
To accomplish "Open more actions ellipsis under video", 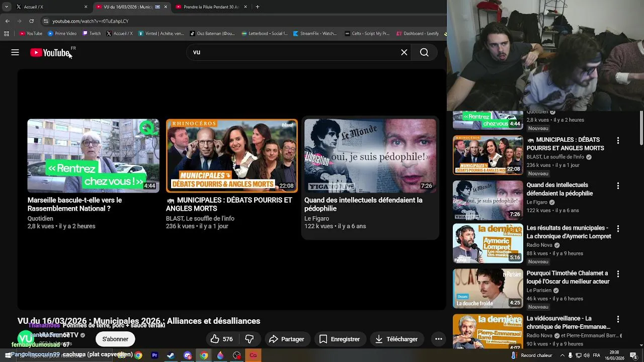I will pos(438,339).
